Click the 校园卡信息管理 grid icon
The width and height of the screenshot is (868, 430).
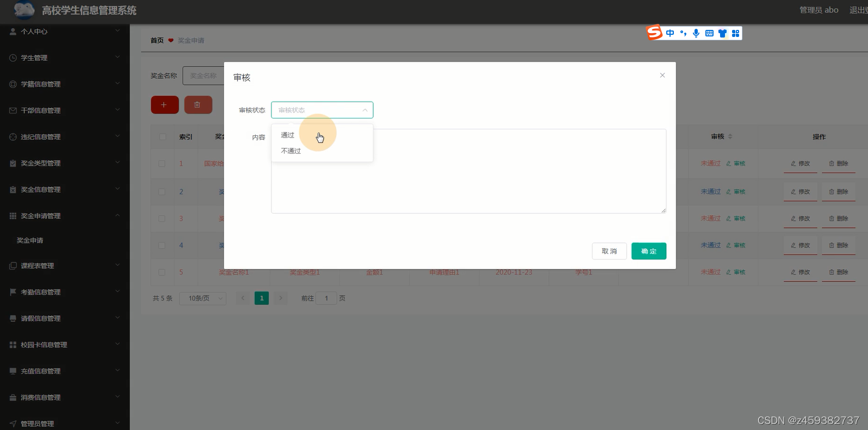[x=13, y=345]
